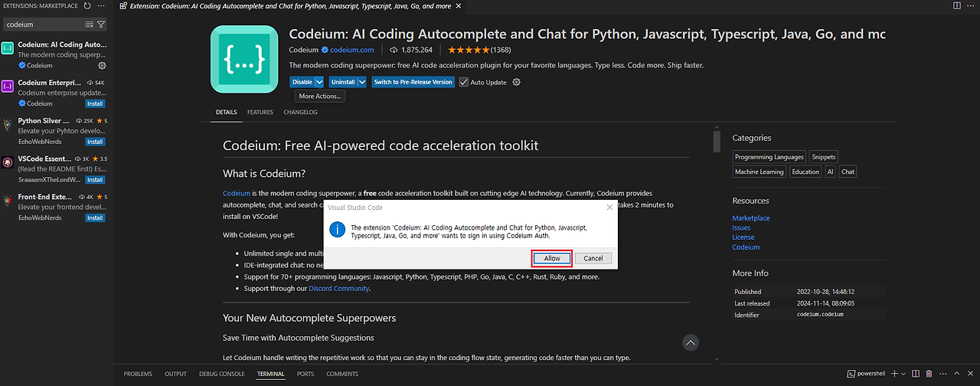The height and width of the screenshot is (386, 980).
Task: Open the OUTPUT panel tab
Action: pos(175,374)
